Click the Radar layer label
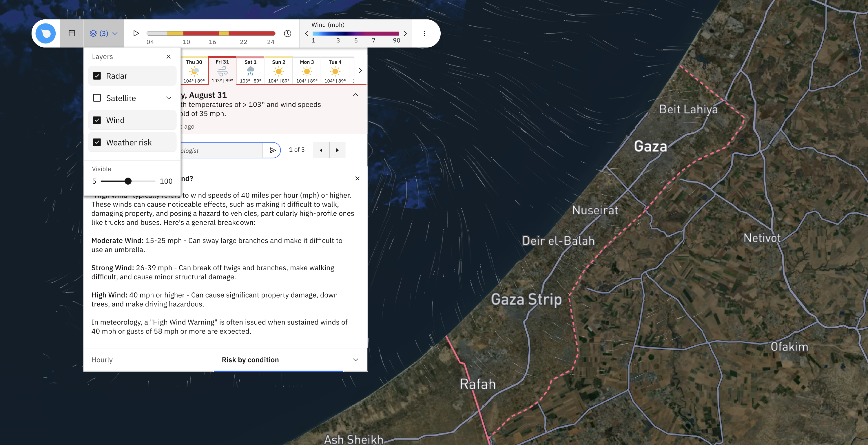 point(116,76)
